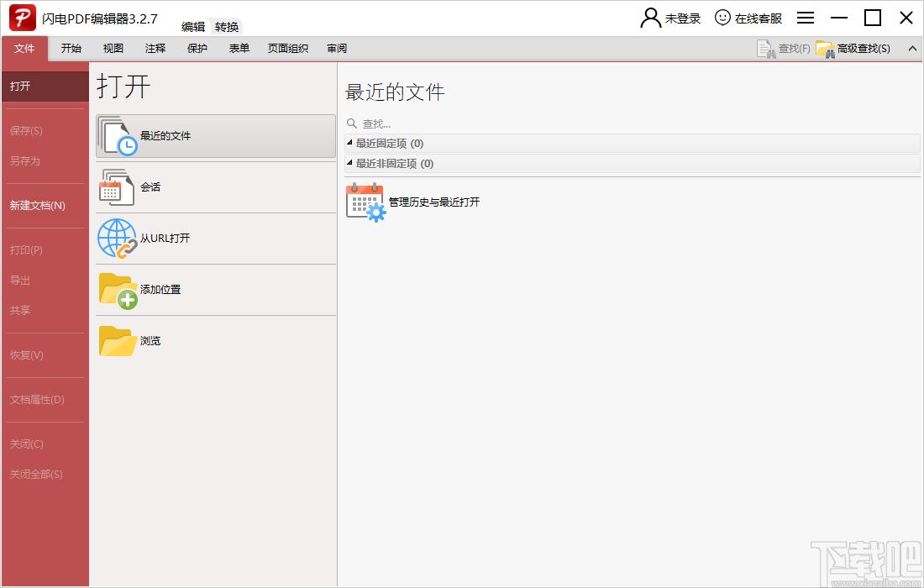The width and height of the screenshot is (924, 588).
Task: Switch to the 页面组织 ribbon tab
Action: (287, 49)
